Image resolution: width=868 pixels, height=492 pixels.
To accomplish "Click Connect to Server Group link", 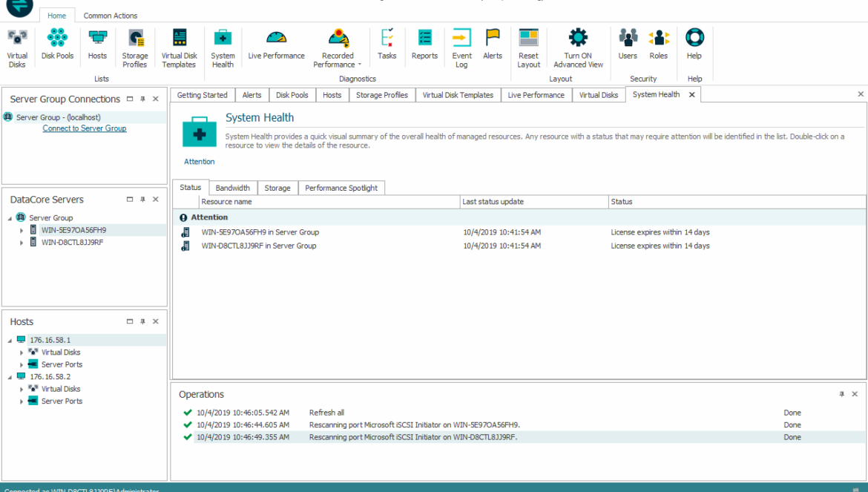I will click(85, 128).
